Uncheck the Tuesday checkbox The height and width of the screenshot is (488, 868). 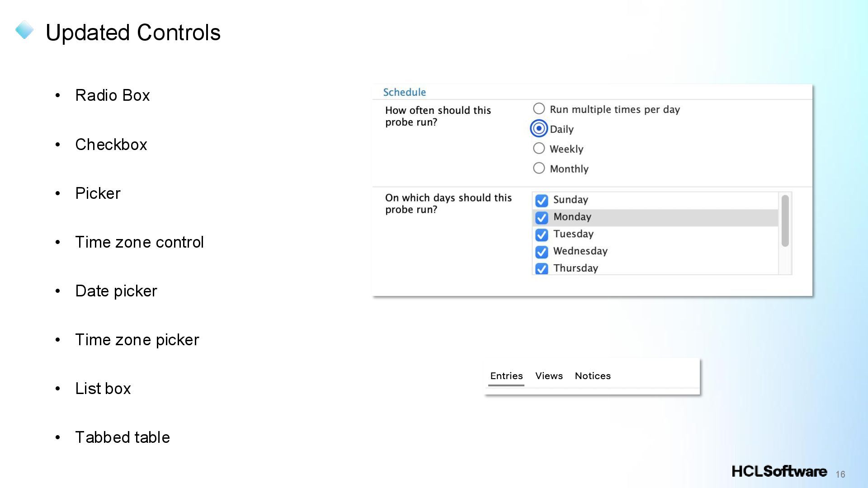click(x=542, y=235)
